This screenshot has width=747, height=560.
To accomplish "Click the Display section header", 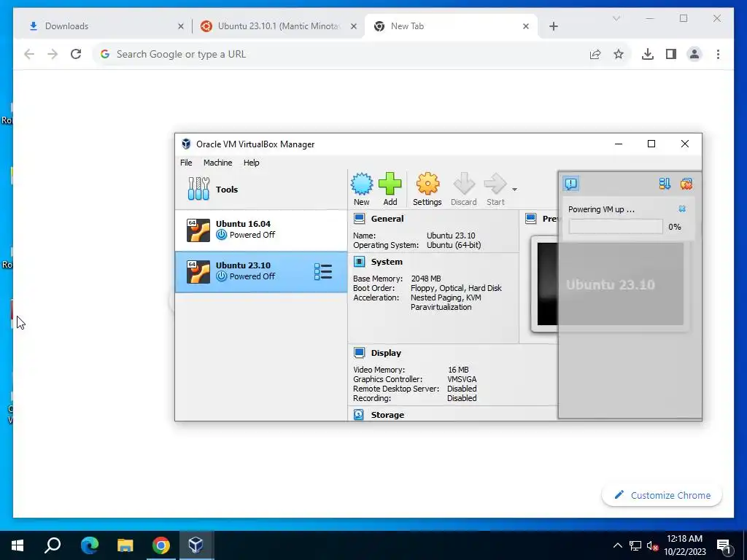I will coord(386,353).
